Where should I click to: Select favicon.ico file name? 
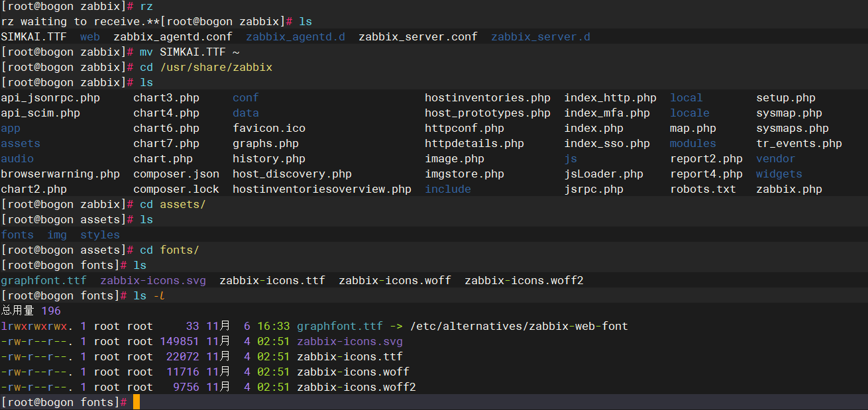click(x=269, y=128)
